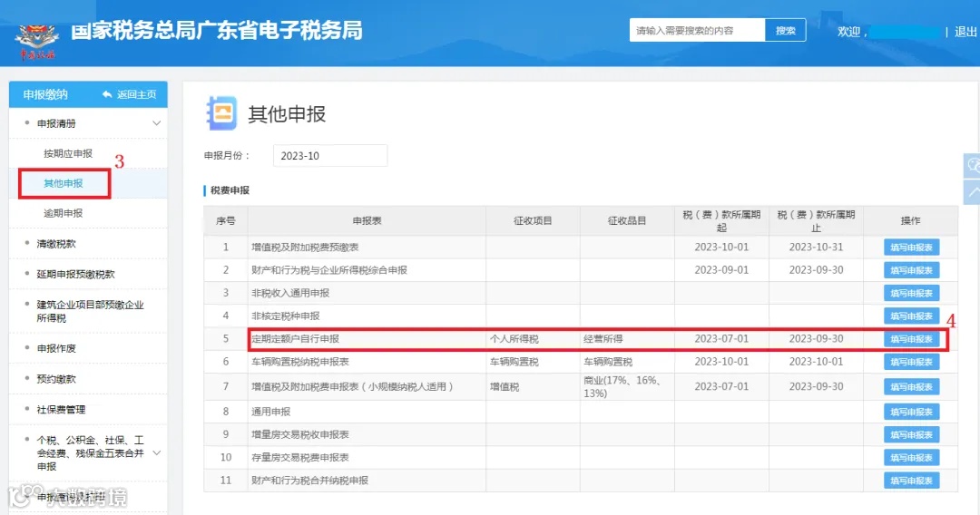The width and height of the screenshot is (980, 515).
Task: Click 填写申报表 for 通用申报 row
Action: click(911, 412)
